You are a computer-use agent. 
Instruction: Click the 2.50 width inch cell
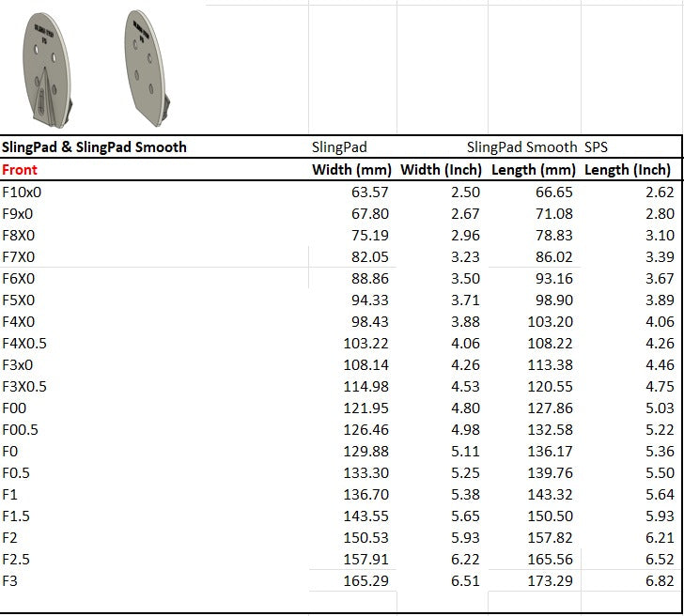click(465, 192)
